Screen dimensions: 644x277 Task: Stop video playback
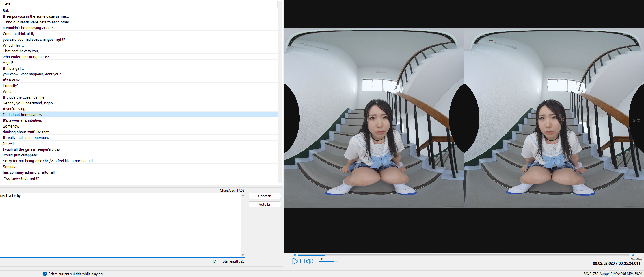(302, 261)
